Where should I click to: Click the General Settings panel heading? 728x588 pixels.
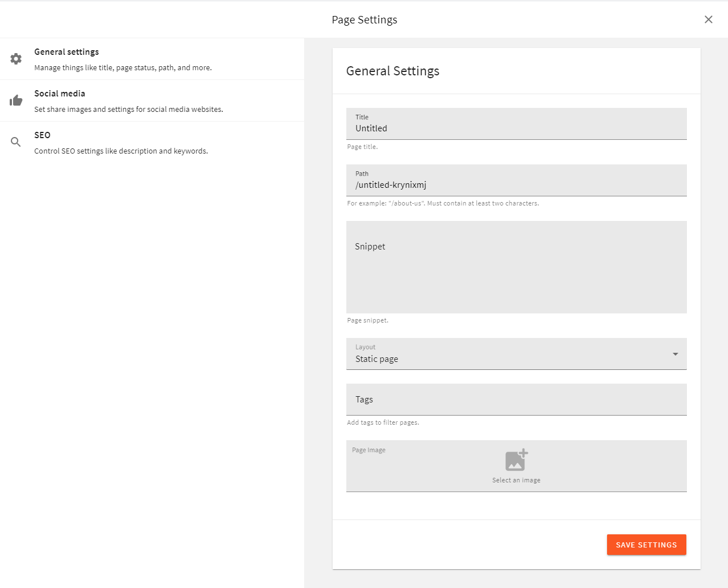(x=393, y=71)
